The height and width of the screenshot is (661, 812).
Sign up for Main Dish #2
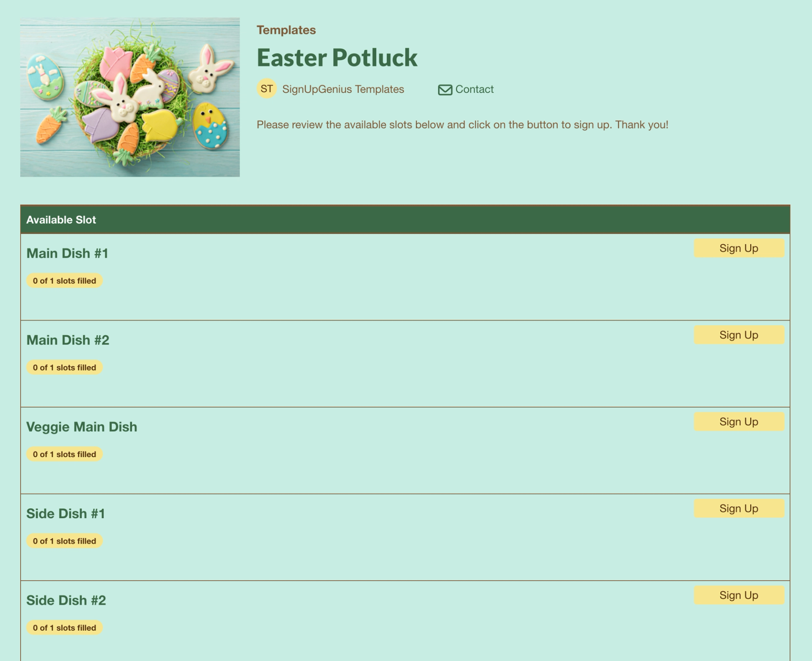coord(739,335)
